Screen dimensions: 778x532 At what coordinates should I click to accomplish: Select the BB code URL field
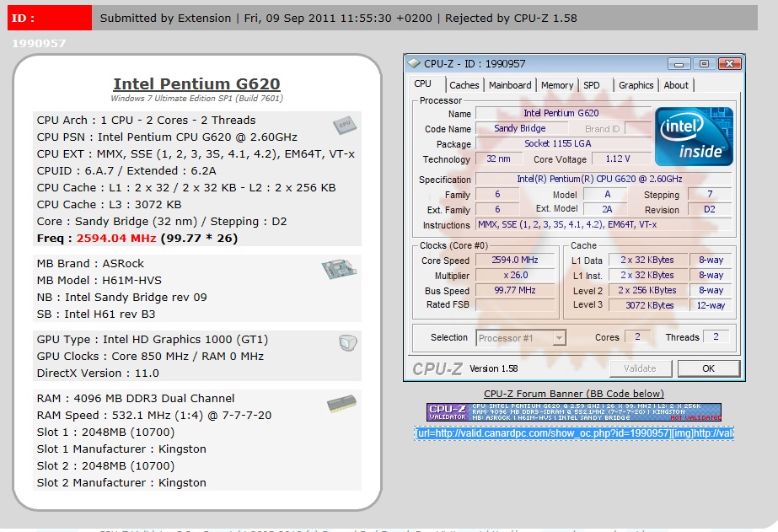(x=573, y=433)
